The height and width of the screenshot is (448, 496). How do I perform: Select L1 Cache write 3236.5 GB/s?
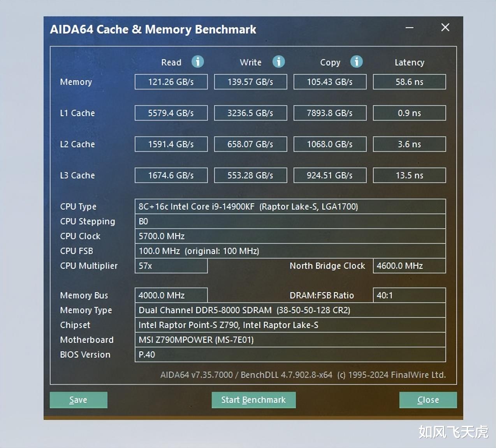tap(250, 113)
